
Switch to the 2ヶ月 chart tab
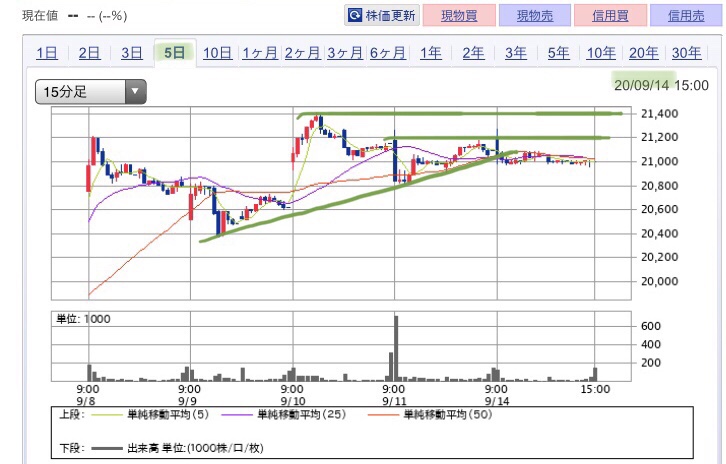(303, 53)
